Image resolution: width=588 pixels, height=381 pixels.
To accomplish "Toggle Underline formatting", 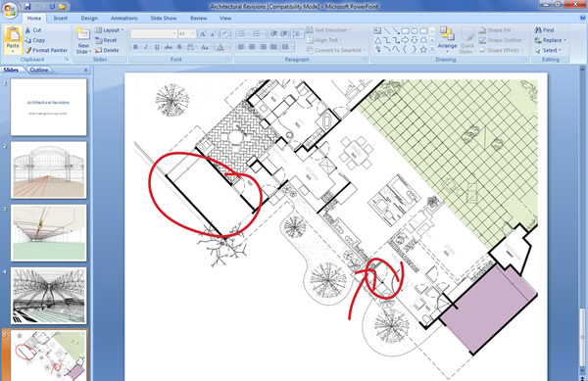I will tap(157, 47).
